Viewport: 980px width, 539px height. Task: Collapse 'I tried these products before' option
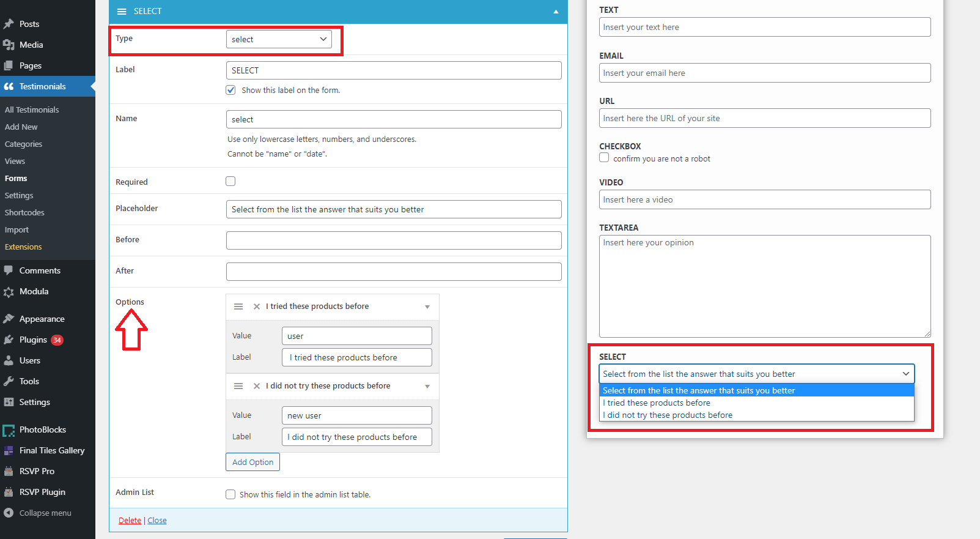tap(427, 307)
